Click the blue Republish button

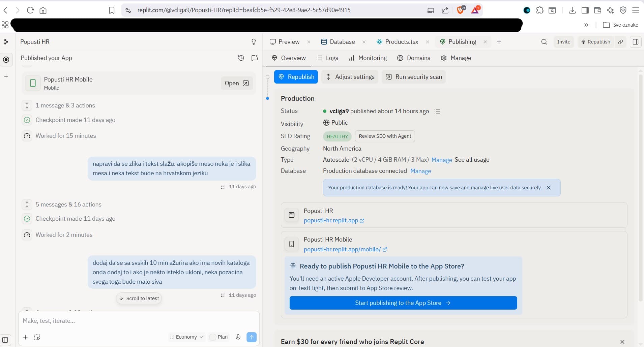296,77
